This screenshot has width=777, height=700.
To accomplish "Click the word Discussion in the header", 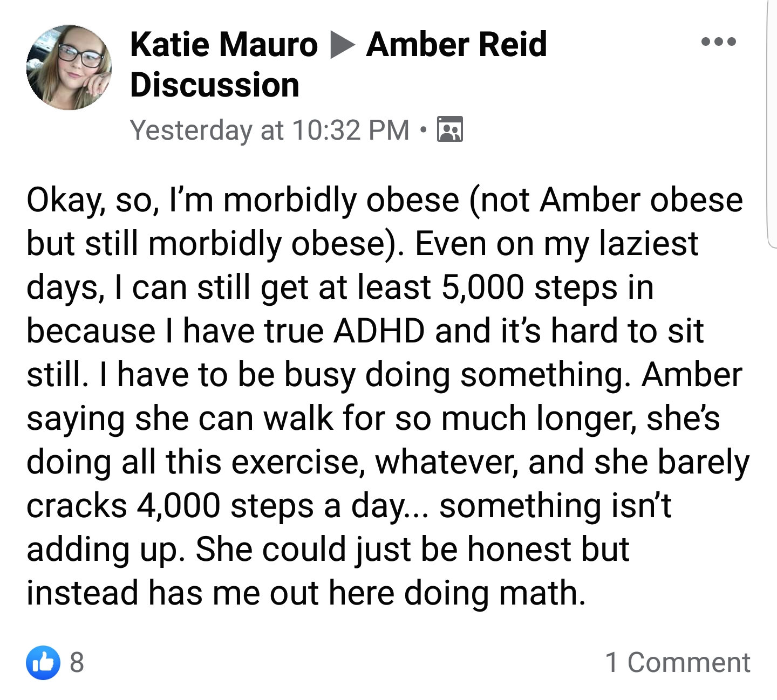I will coord(215,85).
